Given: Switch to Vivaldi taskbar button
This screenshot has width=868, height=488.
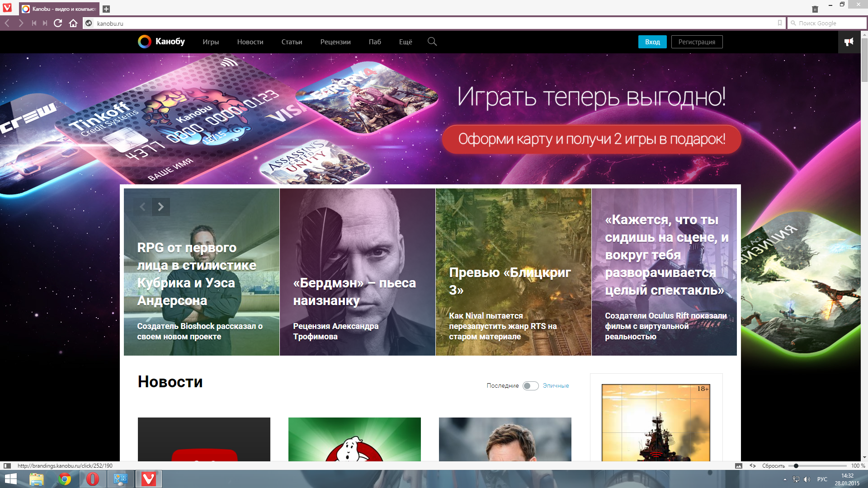Looking at the screenshot, I should point(148,479).
